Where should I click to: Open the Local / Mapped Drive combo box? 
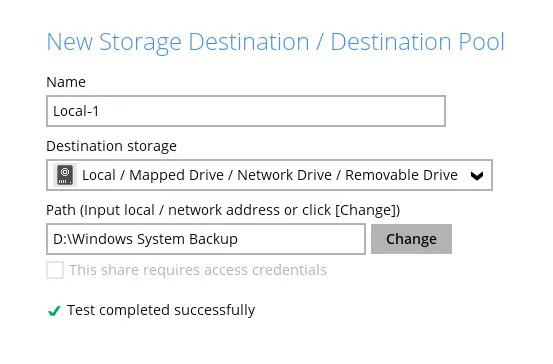point(269,175)
